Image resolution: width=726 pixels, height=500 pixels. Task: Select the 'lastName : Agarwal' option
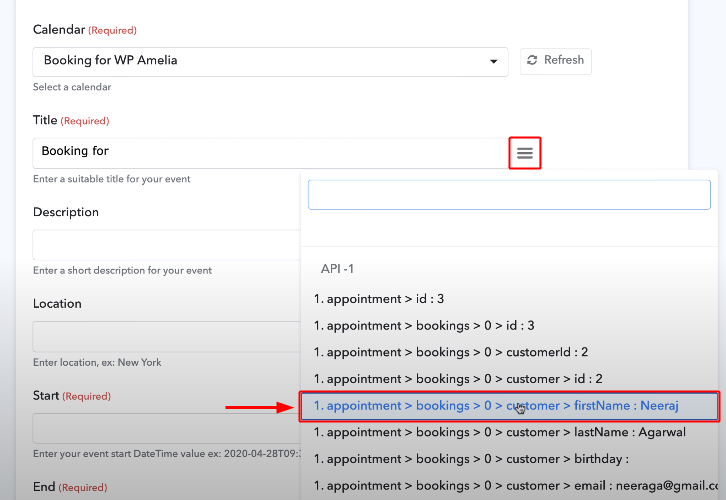[x=500, y=432]
